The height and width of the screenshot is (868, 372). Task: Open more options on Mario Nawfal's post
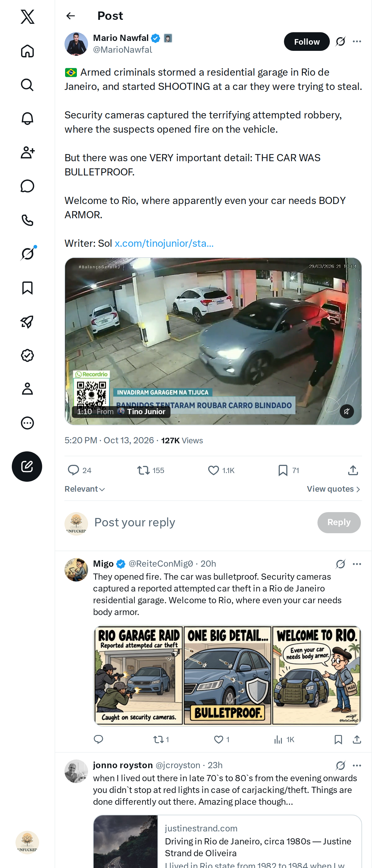(357, 42)
